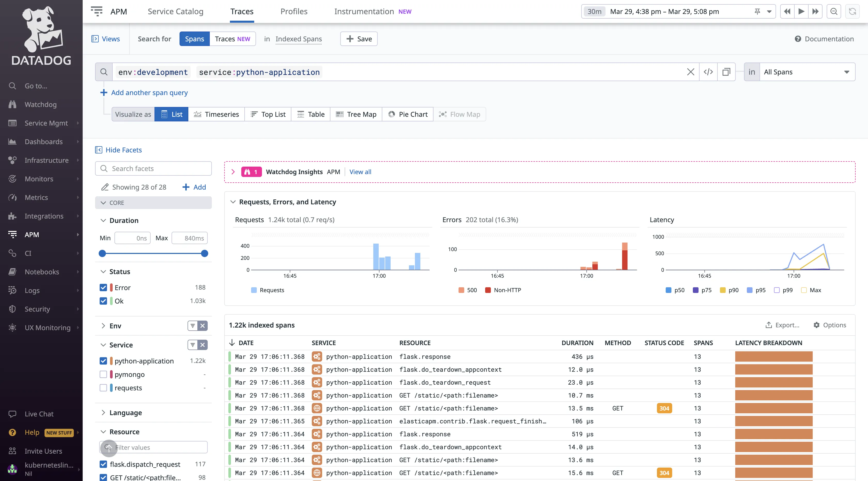Collapse Requests, Errors, and Latency section

point(233,202)
